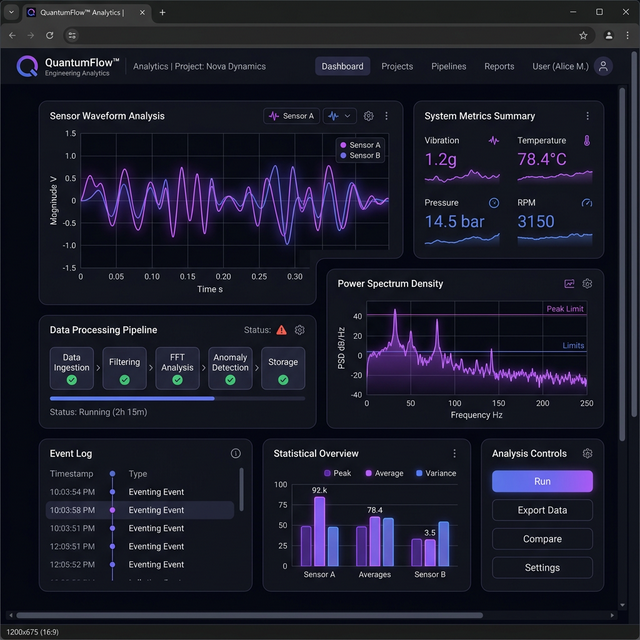This screenshot has height=640, width=640.
Task: Toggle Sensor B in waveform legend
Action: click(361, 156)
